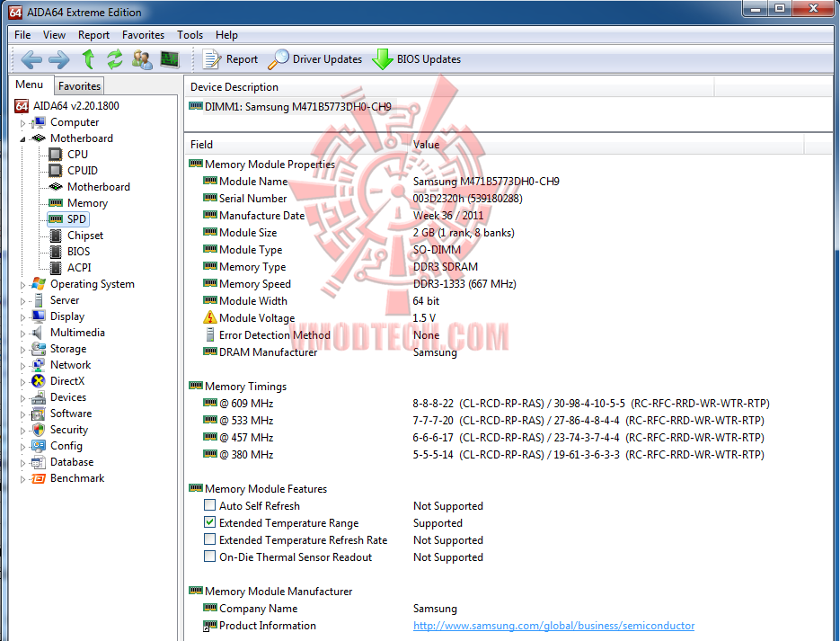The width and height of the screenshot is (840, 641).
Task: Switch to the Favorites tab
Action: [79, 85]
